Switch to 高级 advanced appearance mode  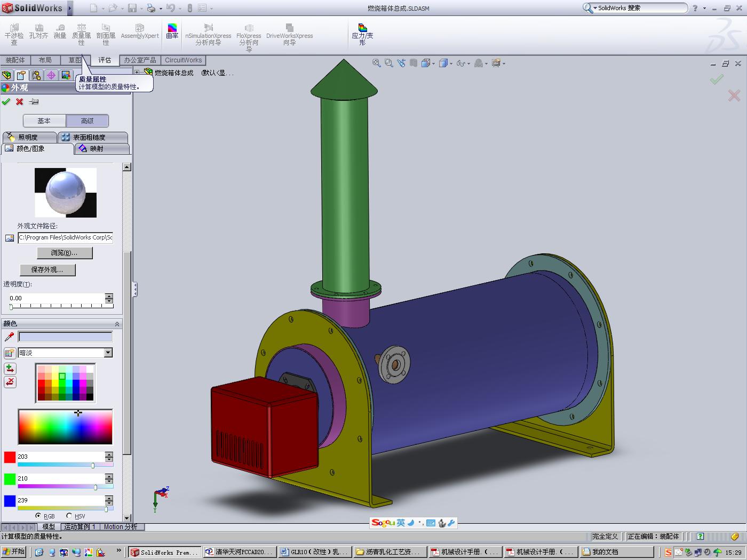(x=88, y=121)
